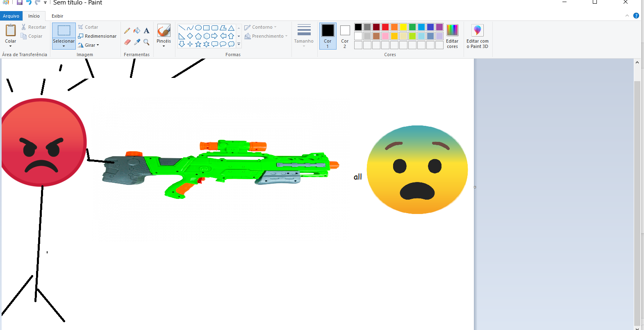
Task: Click the Redo arrow in title bar
Action: coord(37,2)
